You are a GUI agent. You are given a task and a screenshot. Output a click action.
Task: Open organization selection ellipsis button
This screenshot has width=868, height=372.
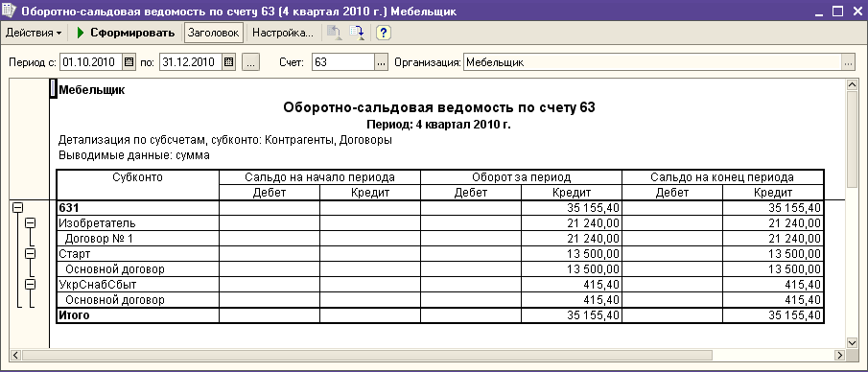pos(849,62)
